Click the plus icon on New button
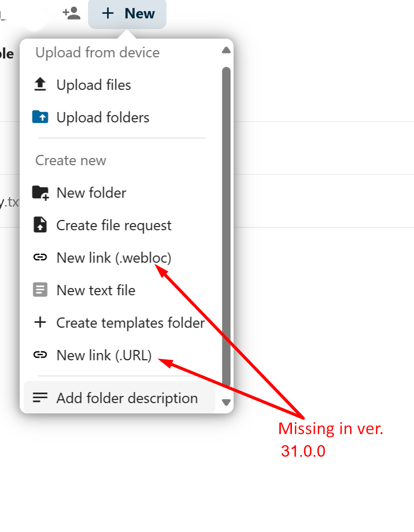 point(108,13)
